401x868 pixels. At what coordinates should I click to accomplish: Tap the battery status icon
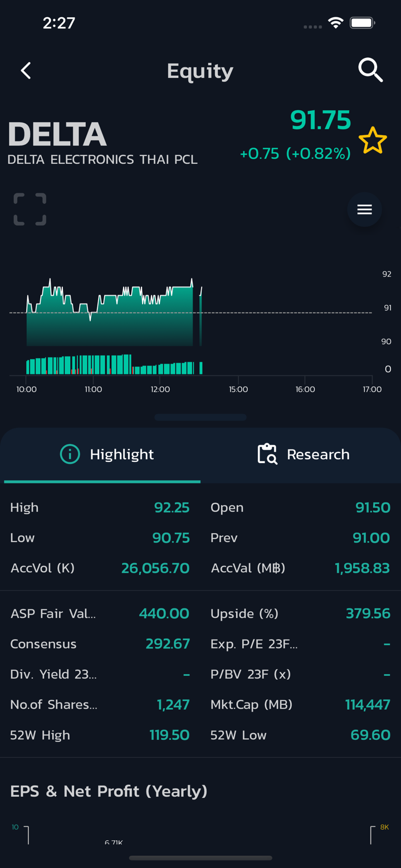tap(362, 23)
